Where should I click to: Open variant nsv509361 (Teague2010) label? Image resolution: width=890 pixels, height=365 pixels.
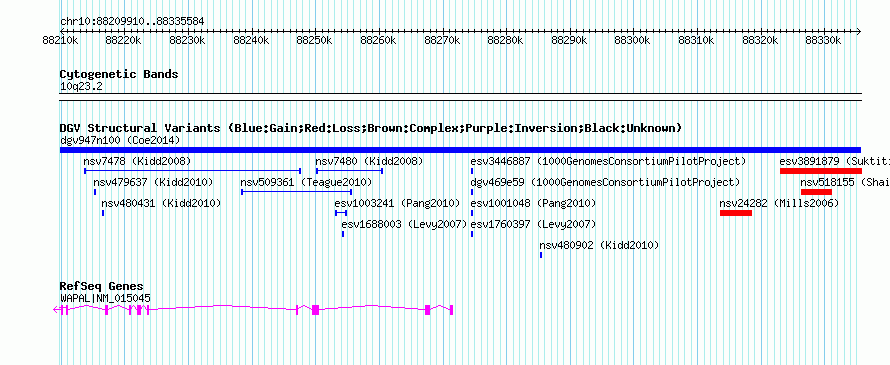click(x=306, y=182)
